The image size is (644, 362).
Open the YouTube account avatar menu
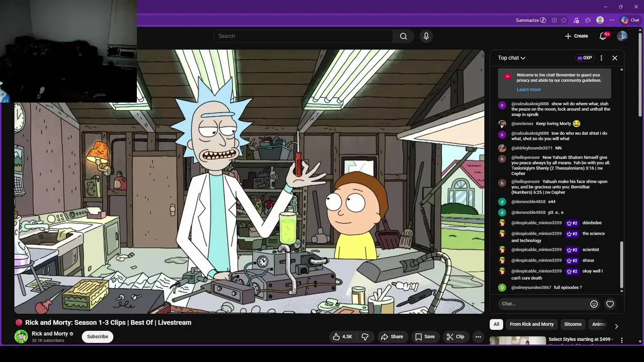622,36
